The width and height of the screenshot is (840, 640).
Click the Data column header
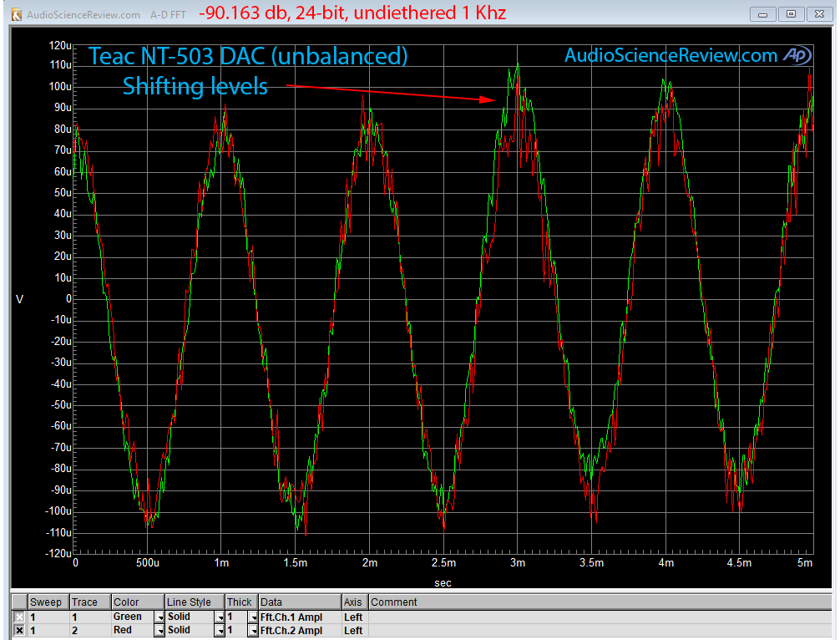coord(300,602)
